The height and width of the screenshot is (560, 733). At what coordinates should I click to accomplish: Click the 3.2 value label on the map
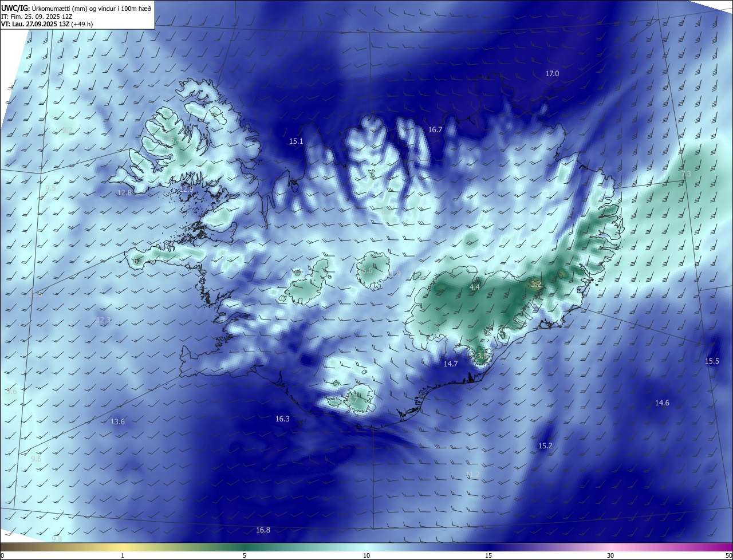click(536, 284)
